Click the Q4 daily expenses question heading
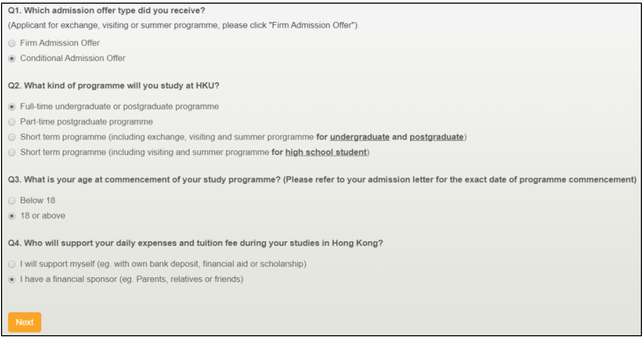This screenshot has height=341, width=644. pos(195,243)
